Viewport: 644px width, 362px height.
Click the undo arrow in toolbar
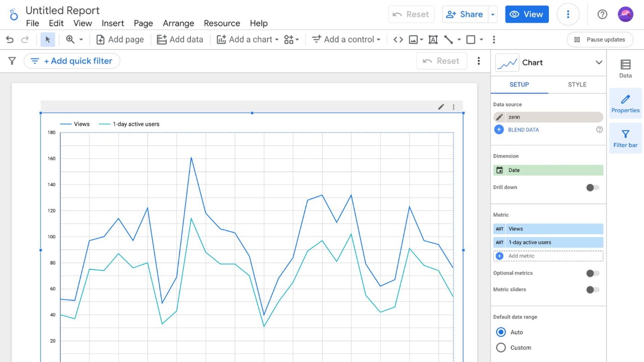(10, 40)
